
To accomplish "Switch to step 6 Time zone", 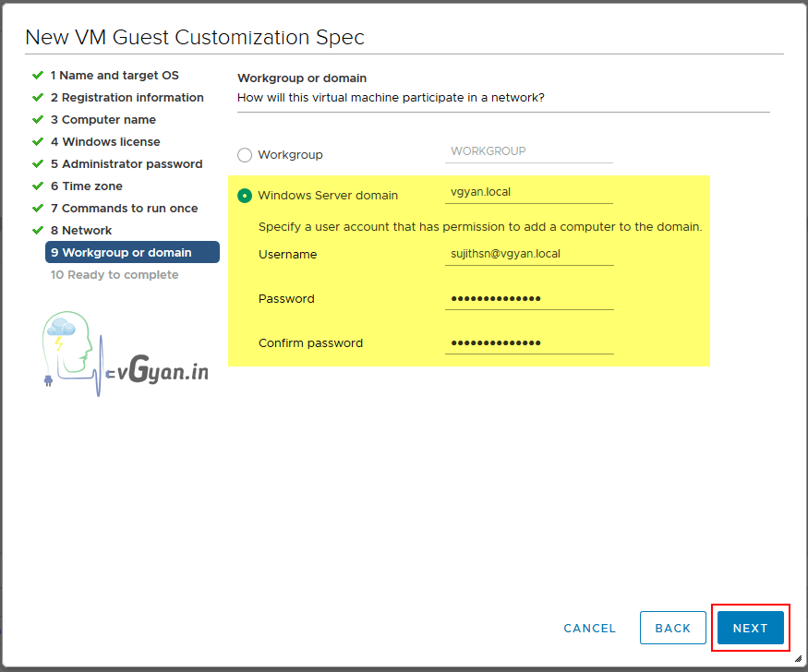I will coord(86,186).
